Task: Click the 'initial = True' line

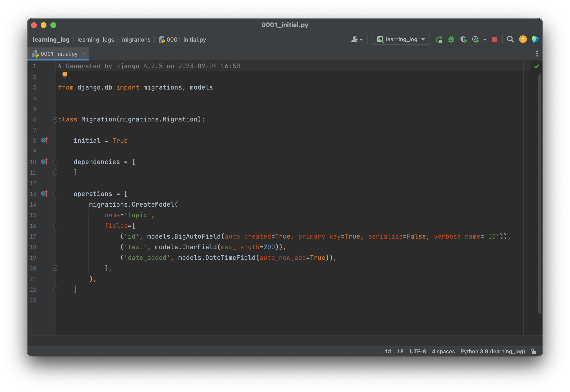Action: pyautogui.click(x=100, y=141)
